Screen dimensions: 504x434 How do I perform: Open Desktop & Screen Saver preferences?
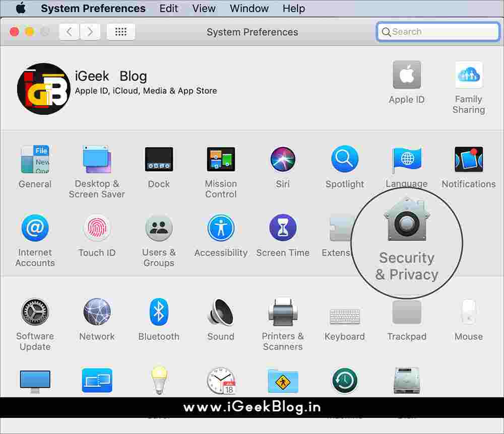97,172
